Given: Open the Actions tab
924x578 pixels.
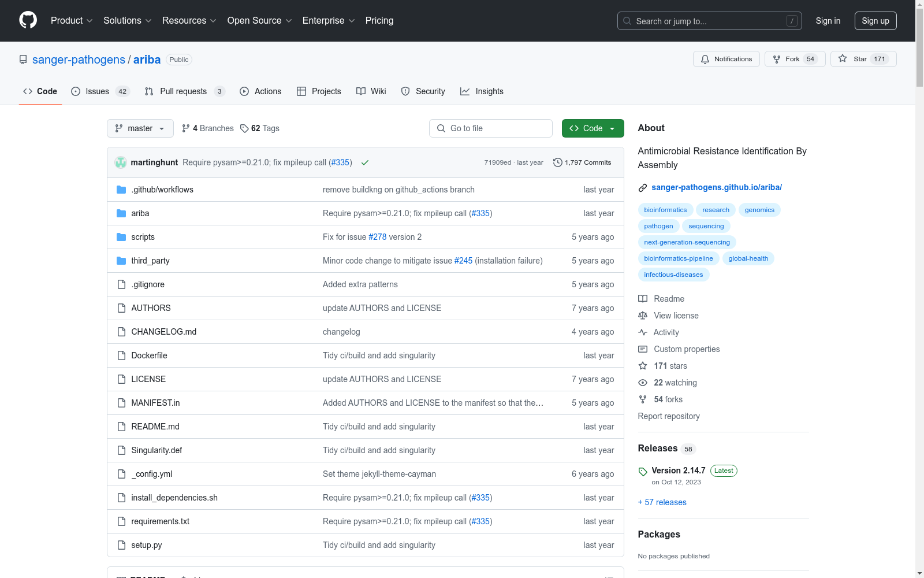Looking at the screenshot, I should (x=260, y=91).
